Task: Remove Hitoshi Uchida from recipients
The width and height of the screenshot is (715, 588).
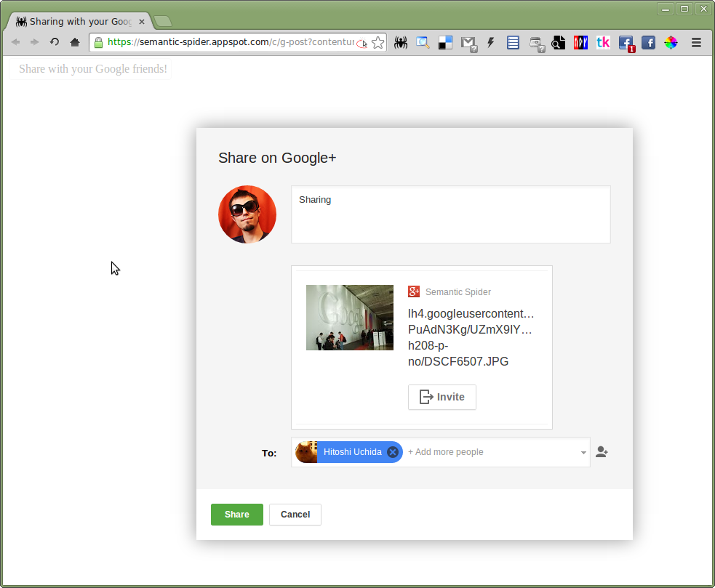Action: [393, 452]
